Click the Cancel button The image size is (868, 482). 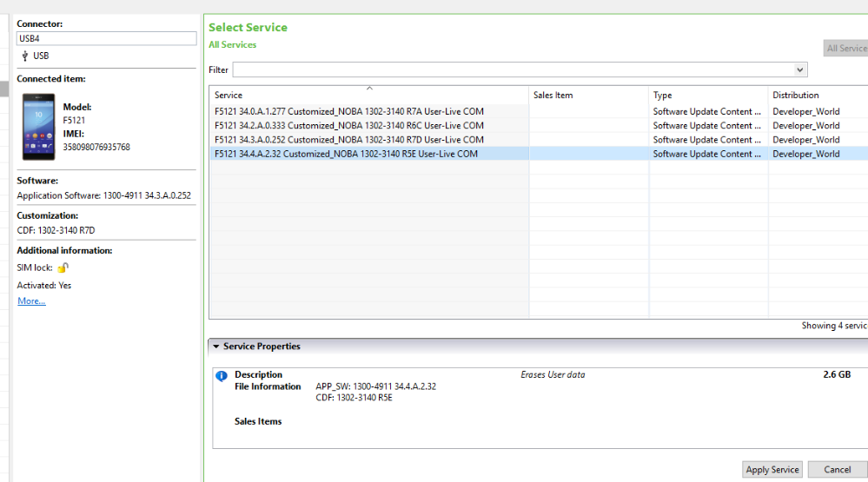coord(837,469)
